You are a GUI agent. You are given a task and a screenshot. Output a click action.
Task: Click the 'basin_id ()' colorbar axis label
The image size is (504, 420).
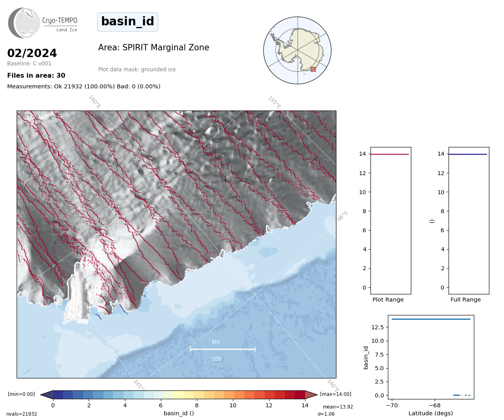pyautogui.click(x=179, y=413)
